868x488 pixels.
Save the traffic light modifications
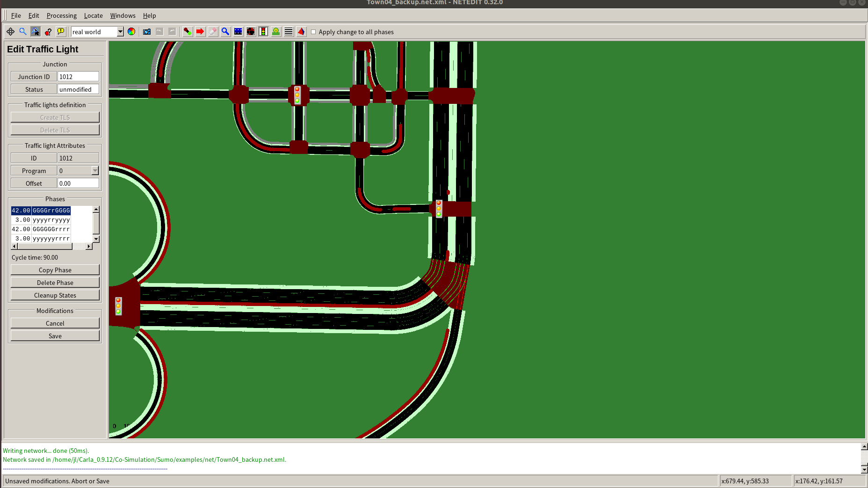pos(55,336)
